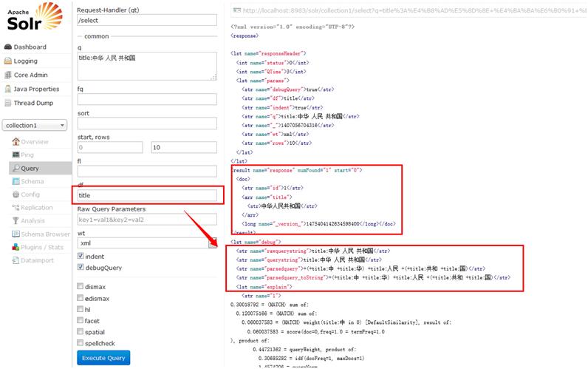Click the Schema icon
The height and width of the screenshot is (369, 588).
[16, 181]
